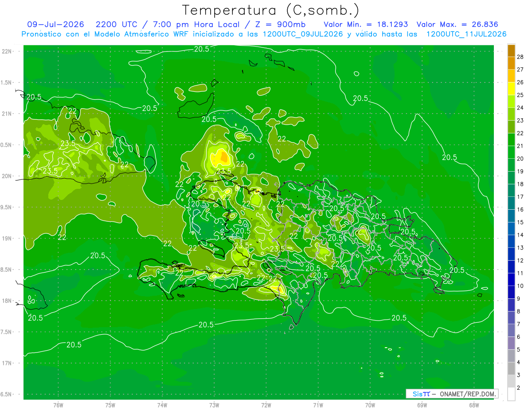Click the "73W" longitude axis label
Viewport: 532px width, 411px height.
click(214, 405)
